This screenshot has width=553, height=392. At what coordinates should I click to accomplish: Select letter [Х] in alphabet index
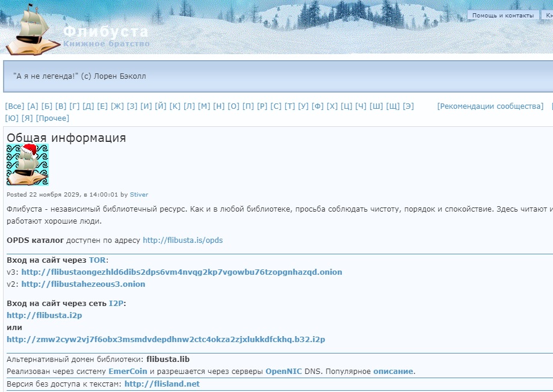332,106
